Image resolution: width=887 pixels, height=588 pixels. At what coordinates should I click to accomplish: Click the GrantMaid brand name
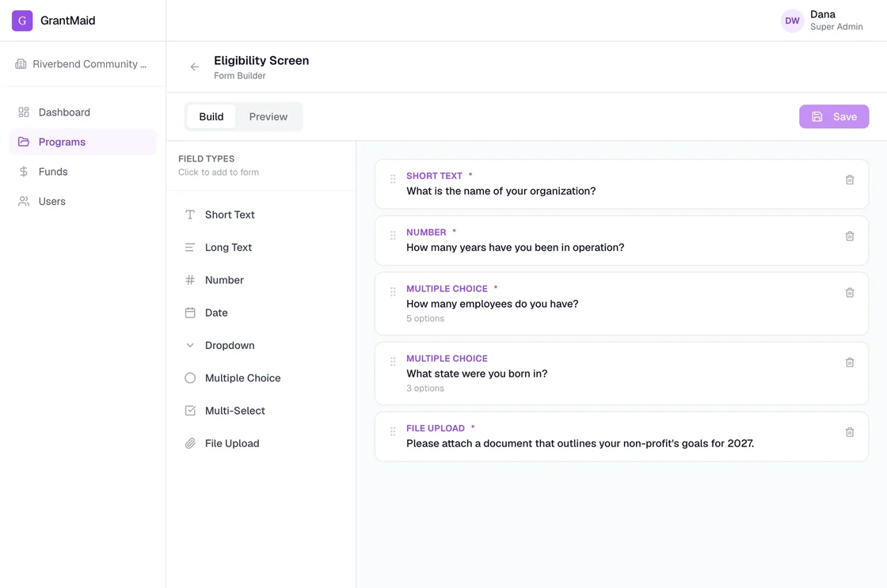[x=68, y=21]
